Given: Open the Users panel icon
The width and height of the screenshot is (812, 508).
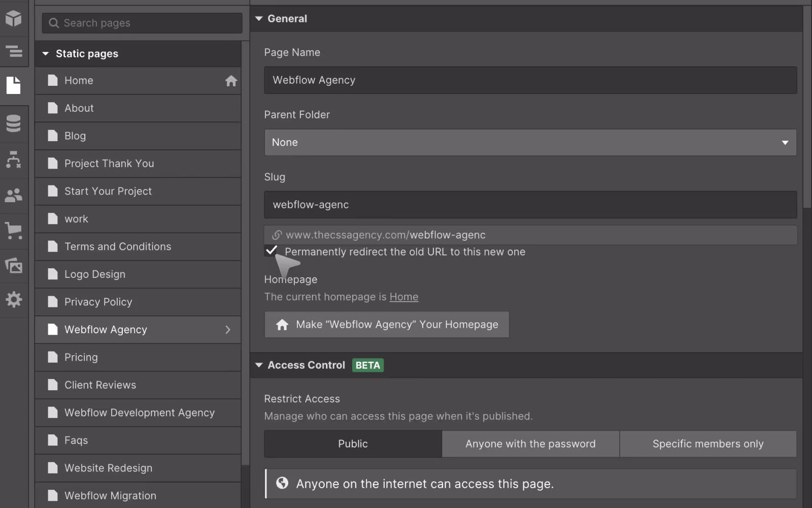Looking at the screenshot, I should 14,195.
